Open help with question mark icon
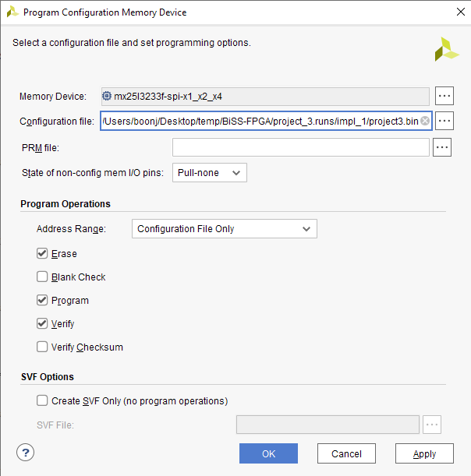Image resolution: width=471 pixels, height=476 pixels. [26, 453]
